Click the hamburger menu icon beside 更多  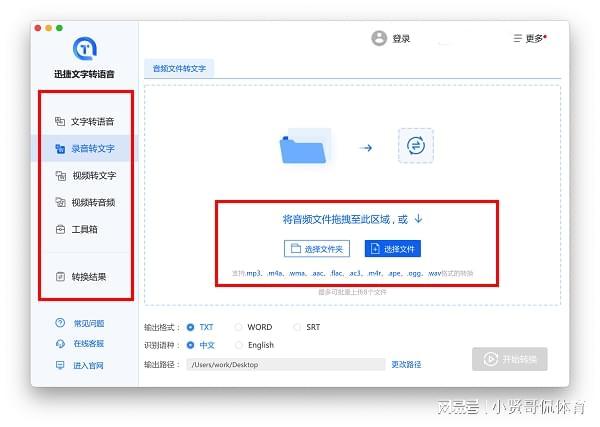point(517,38)
